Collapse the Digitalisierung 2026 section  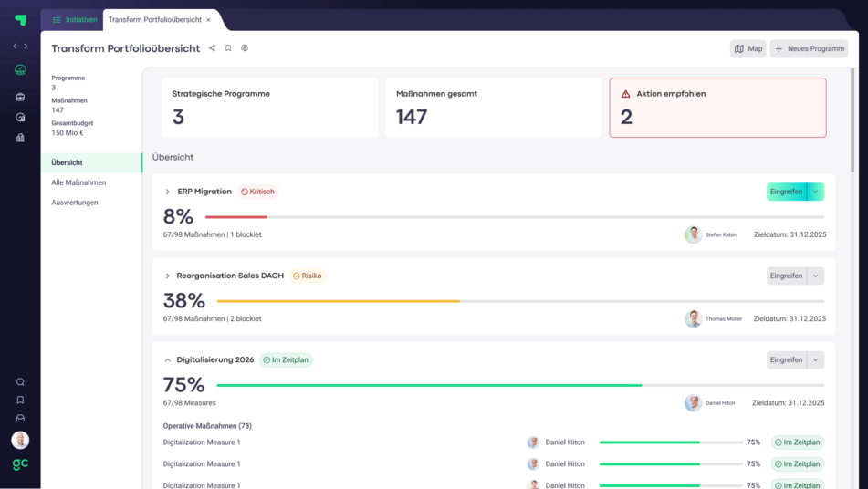[167, 360]
